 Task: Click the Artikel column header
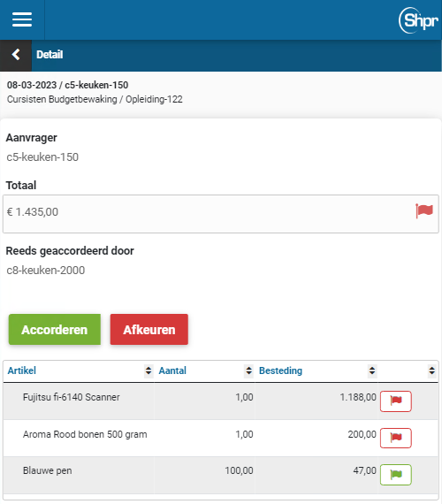point(21,370)
